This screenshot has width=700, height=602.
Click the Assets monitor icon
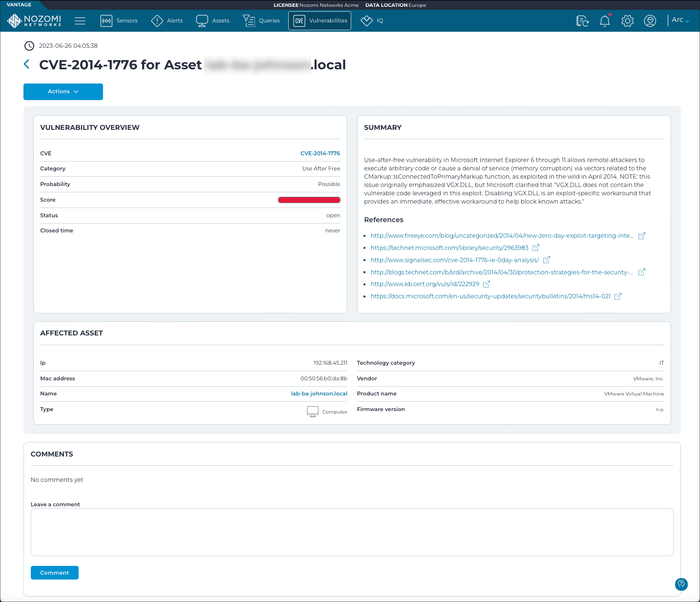(x=202, y=21)
